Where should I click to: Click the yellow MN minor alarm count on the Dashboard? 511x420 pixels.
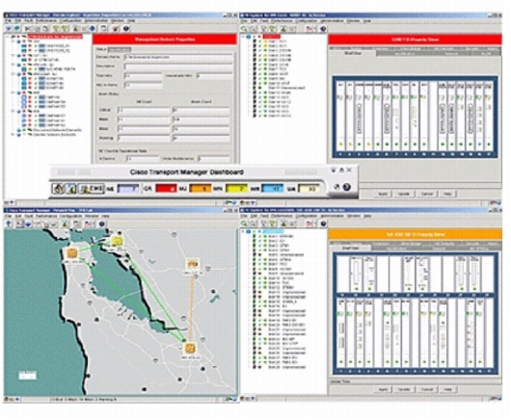[236, 188]
